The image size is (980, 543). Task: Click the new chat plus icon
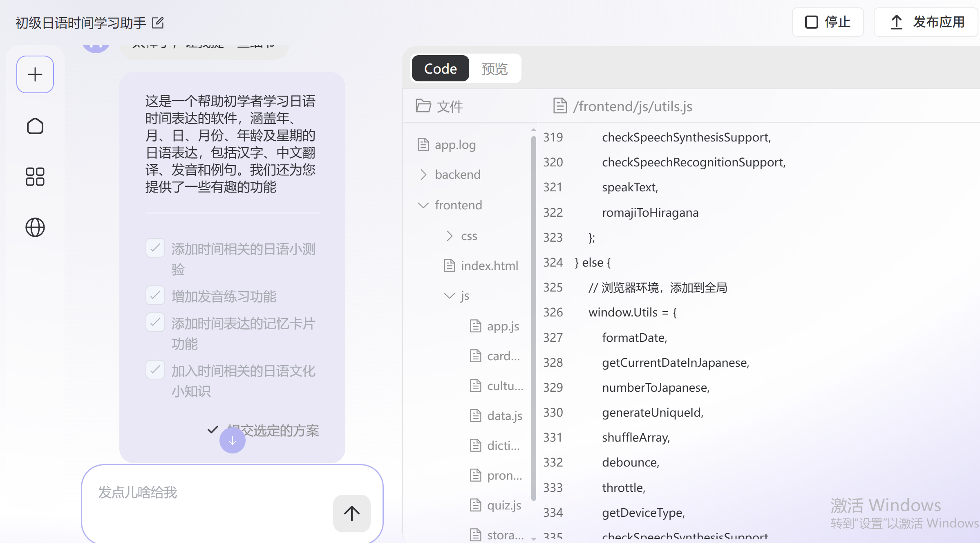[x=35, y=74]
